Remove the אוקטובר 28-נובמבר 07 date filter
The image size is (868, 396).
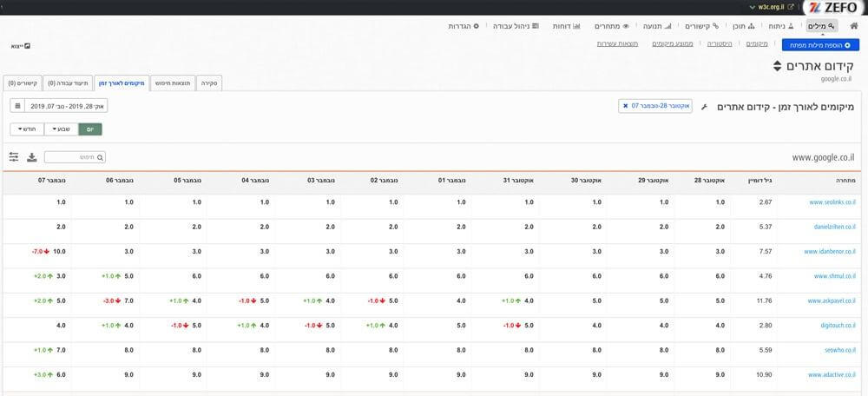(x=626, y=106)
